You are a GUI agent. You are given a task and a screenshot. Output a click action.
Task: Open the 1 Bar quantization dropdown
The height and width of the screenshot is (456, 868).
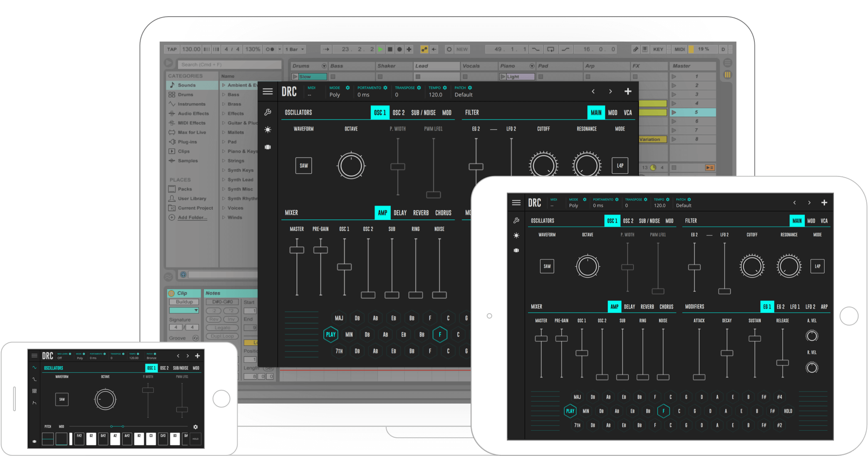295,49
